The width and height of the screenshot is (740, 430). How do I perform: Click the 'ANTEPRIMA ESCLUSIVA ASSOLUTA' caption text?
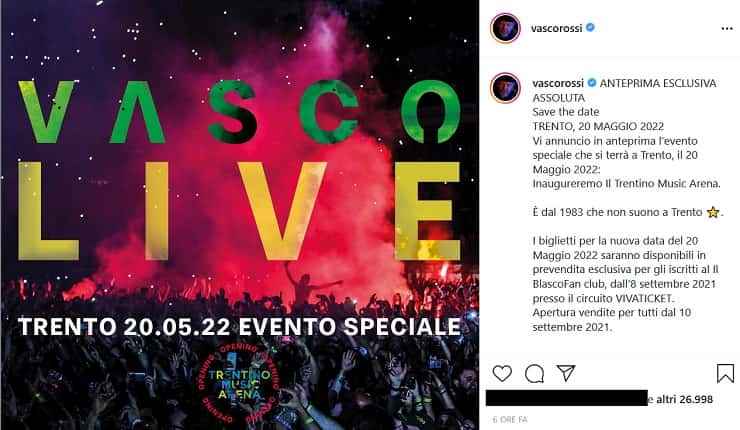click(x=624, y=90)
